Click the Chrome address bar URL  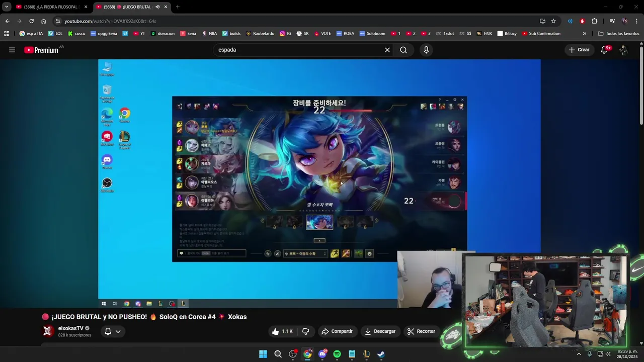[110, 21]
